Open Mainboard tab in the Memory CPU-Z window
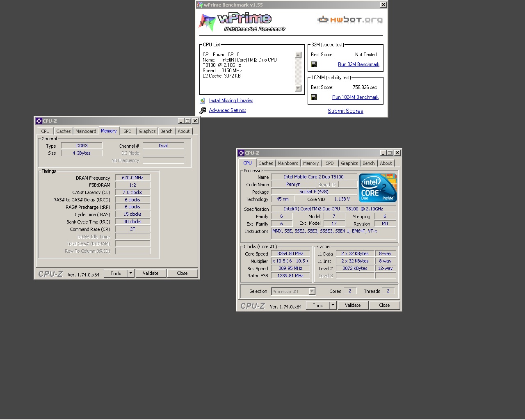The image size is (525, 420). 86,131
